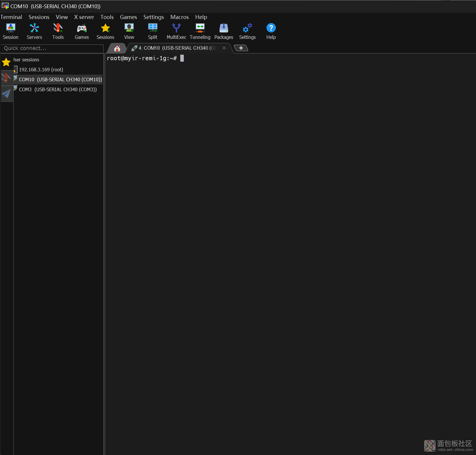This screenshot has height=455, width=476.
Task: Activate the MultiExec toolbar icon
Action: [x=176, y=31]
